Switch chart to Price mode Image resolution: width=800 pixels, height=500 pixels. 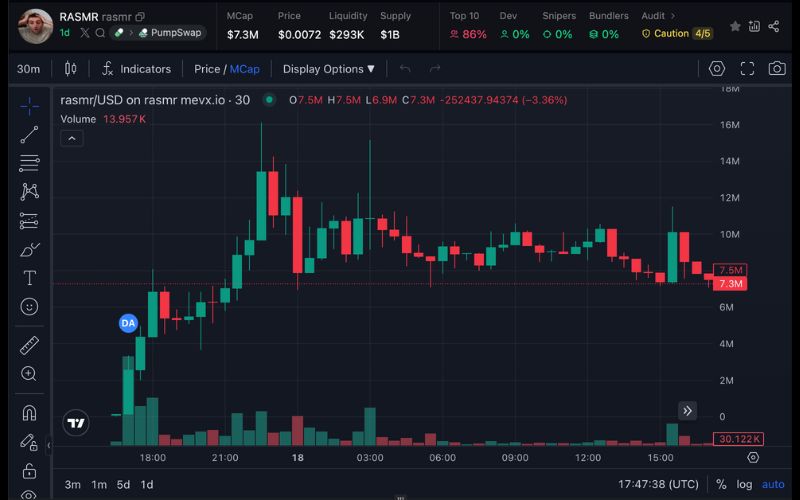click(207, 69)
